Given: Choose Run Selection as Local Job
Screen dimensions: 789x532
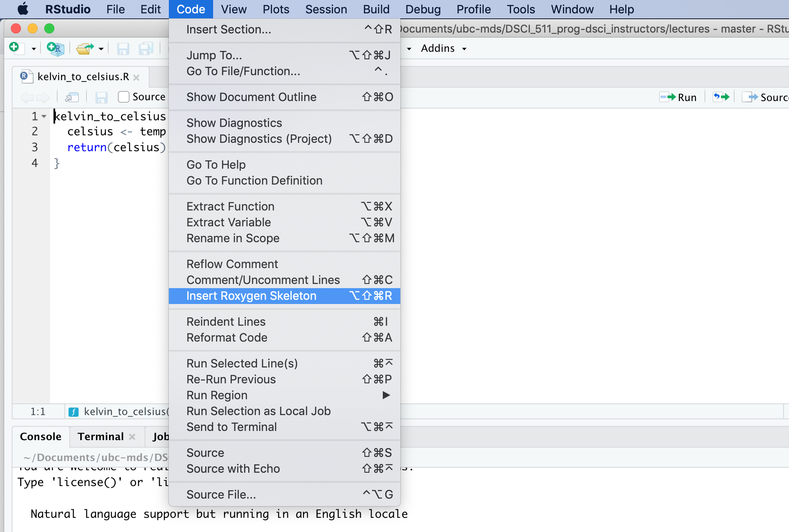Looking at the screenshot, I should [285, 411].
